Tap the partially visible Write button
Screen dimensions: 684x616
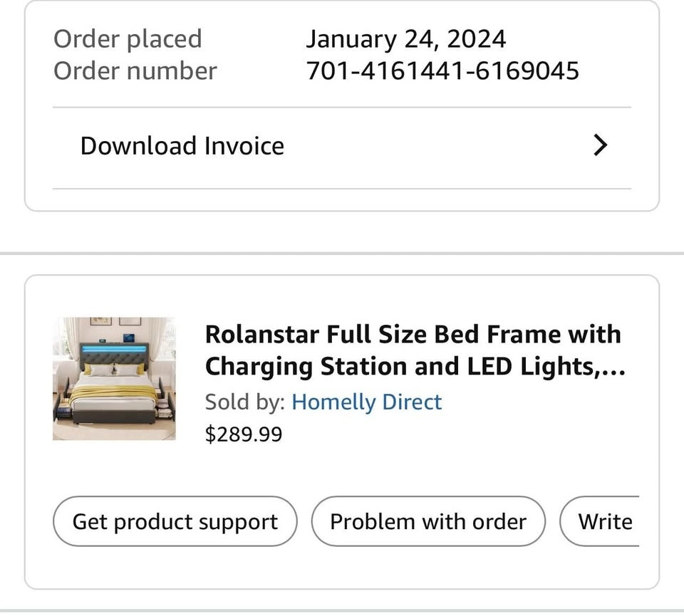click(604, 522)
